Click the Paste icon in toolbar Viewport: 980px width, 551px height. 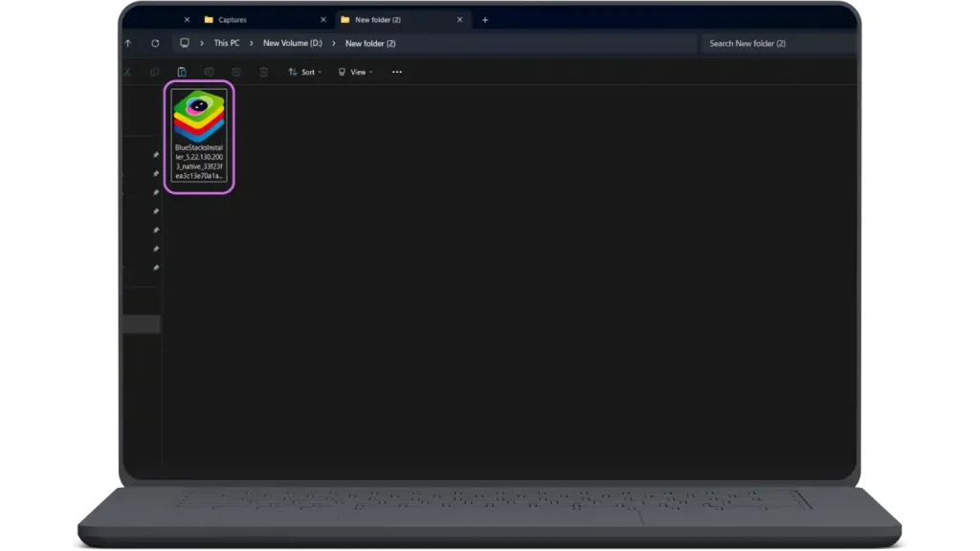pyautogui.click(x=182, y=72)
